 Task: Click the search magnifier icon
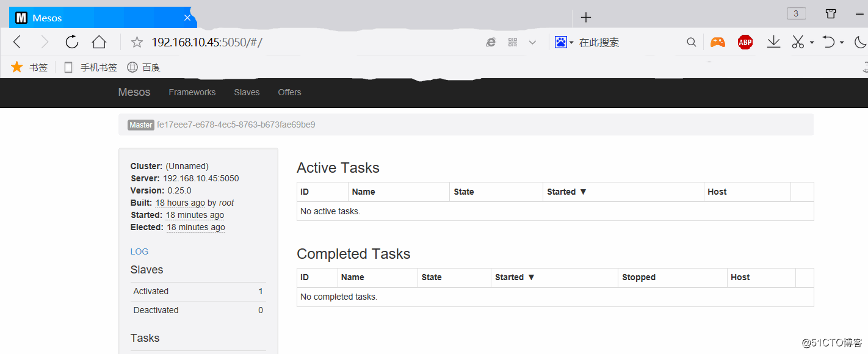tap(691, 42)
